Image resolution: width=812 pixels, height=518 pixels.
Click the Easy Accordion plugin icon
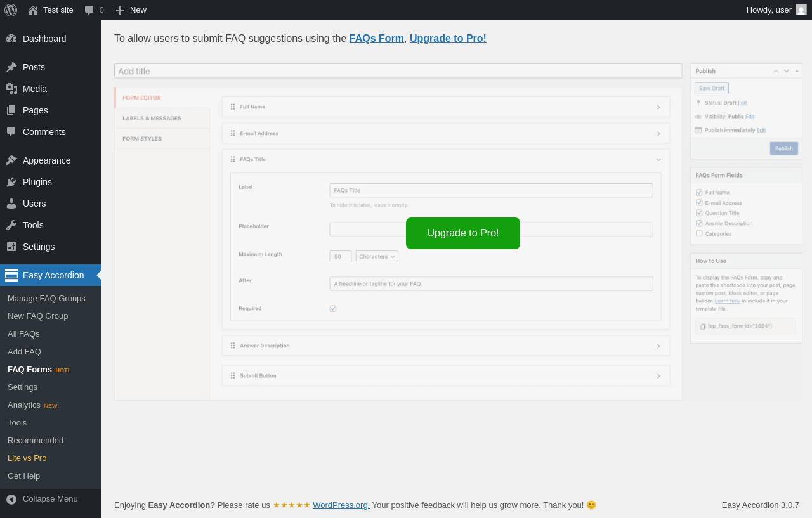click(x=11, y=275)
